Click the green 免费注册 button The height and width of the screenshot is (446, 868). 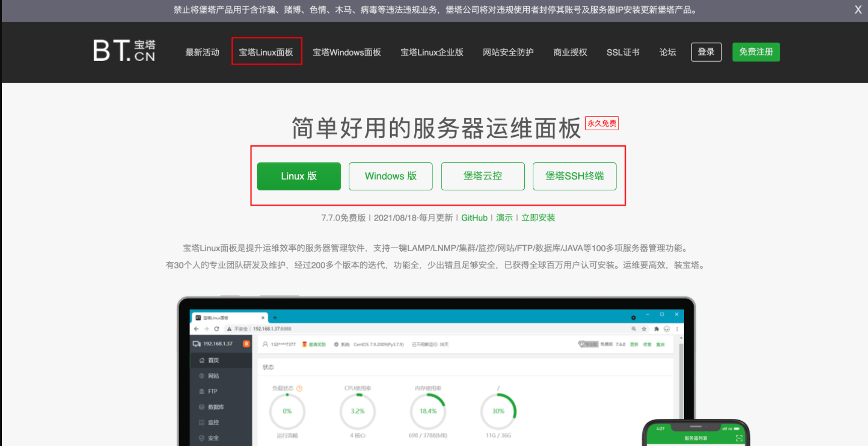(x=756, y=52)
